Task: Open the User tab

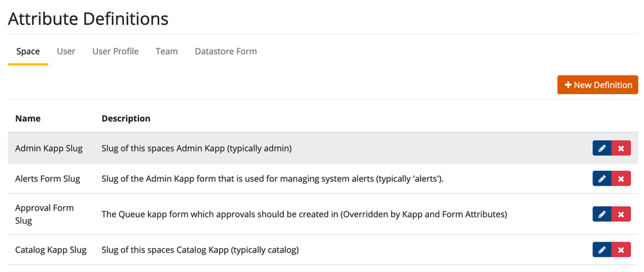Action: click(66, 52)
